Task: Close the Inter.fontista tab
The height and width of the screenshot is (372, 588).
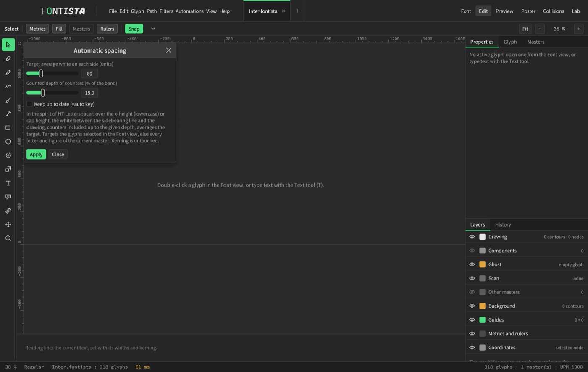Action: 283,11
